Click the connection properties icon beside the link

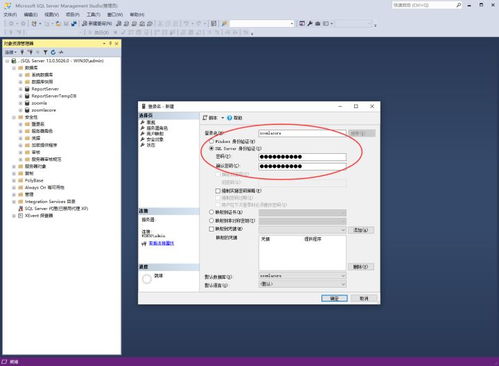click(144, 244)
